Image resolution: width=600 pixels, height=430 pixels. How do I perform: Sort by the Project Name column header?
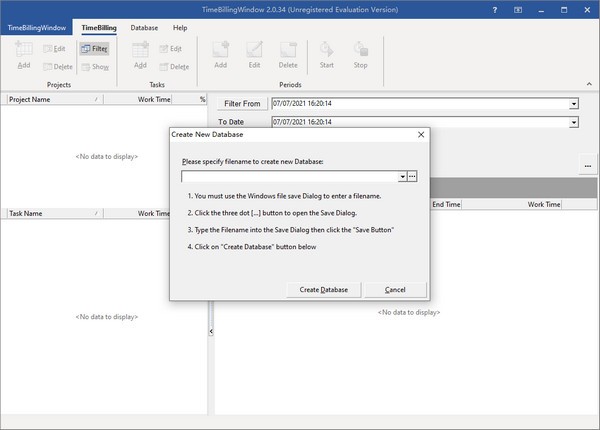tap(50, 100)
